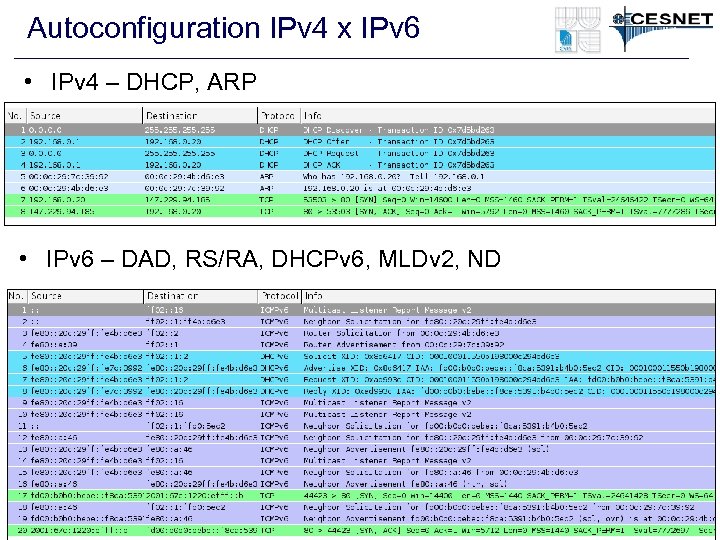Select the DHCP Request packet from 0.0.0.0
Image resolution: width=720 pixels, height=540 pixels.
coord(360,153)
